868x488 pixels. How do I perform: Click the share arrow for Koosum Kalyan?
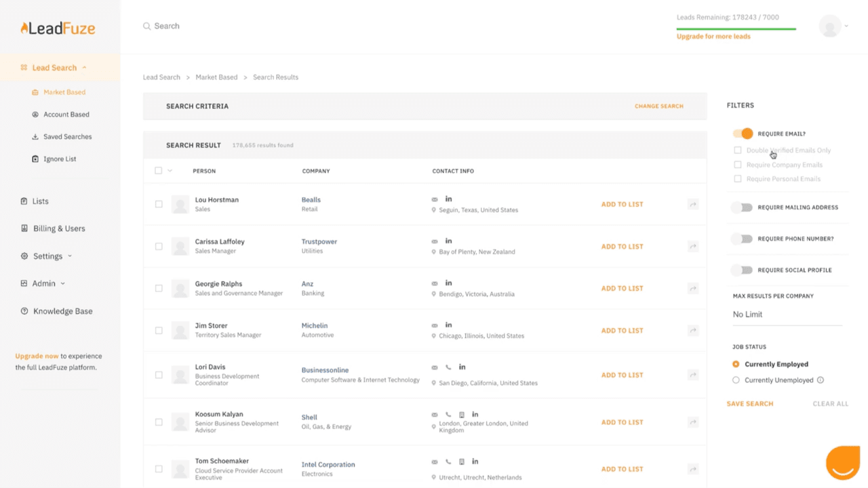click(693, 422)
